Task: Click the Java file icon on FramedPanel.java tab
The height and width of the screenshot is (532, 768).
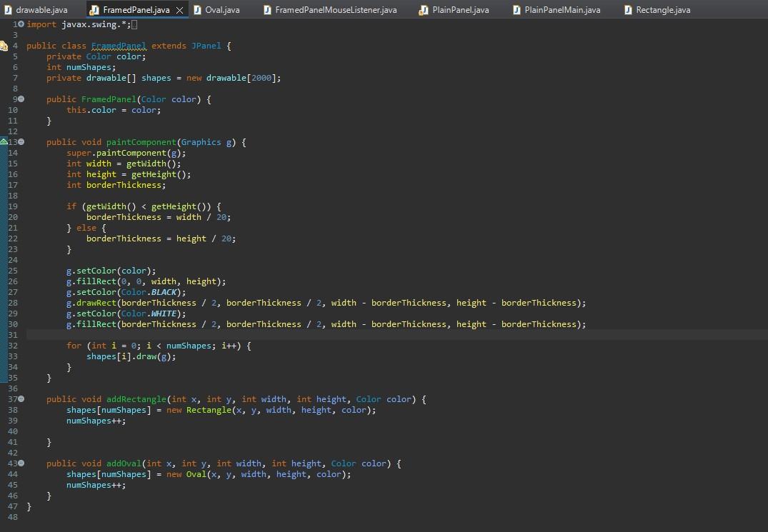Action: pyautogui.click(x=94, y=10)
